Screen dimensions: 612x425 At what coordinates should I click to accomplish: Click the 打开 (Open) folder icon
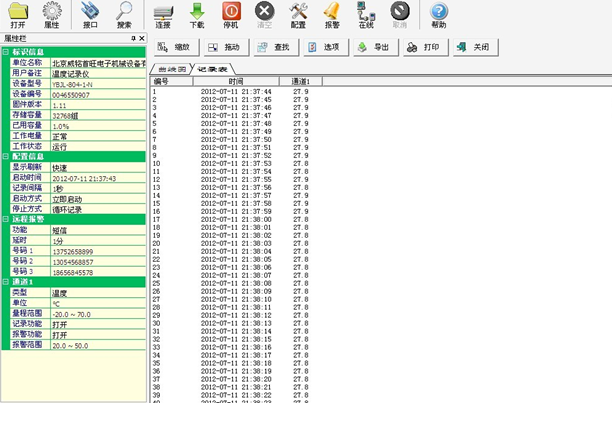tap(18, 14)
